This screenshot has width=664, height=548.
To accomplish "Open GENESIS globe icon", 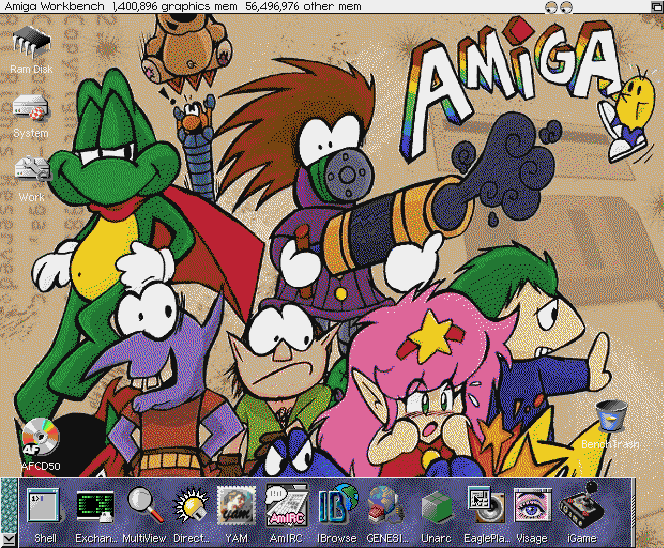I will tap(384, 506).
